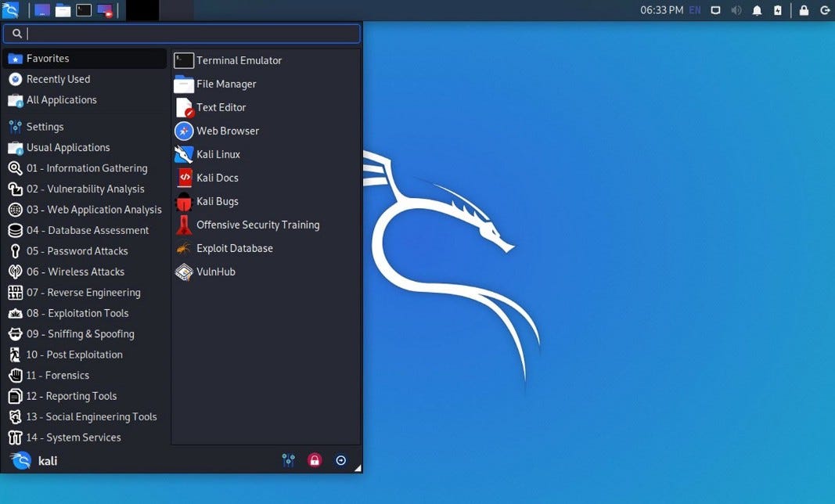Screen dimensions: 835x504
Task: Open 08 - Exploitation Tools category
Action: coord(85,313)
